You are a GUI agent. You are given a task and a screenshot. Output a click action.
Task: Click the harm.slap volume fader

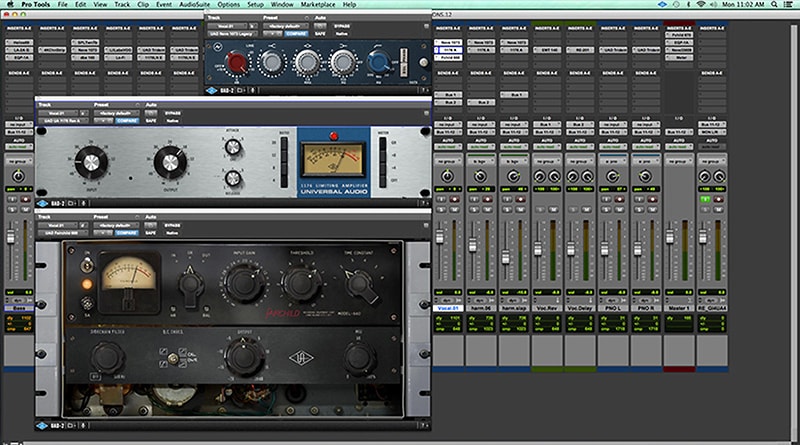pyautogui.click(x=505, y=257)
